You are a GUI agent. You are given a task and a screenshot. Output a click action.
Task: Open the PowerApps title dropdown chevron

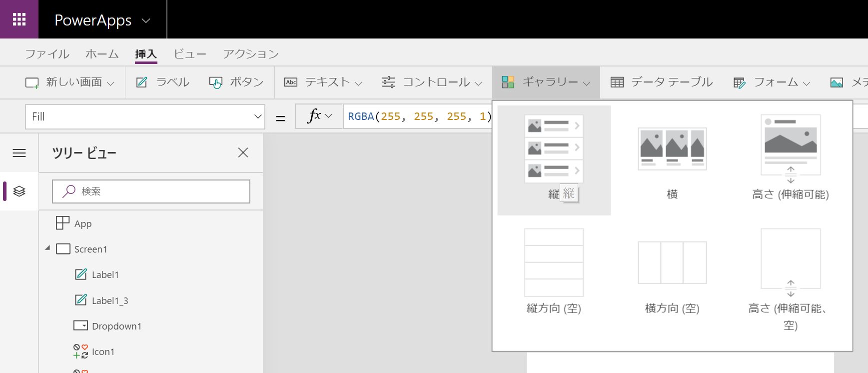[146, 20]
